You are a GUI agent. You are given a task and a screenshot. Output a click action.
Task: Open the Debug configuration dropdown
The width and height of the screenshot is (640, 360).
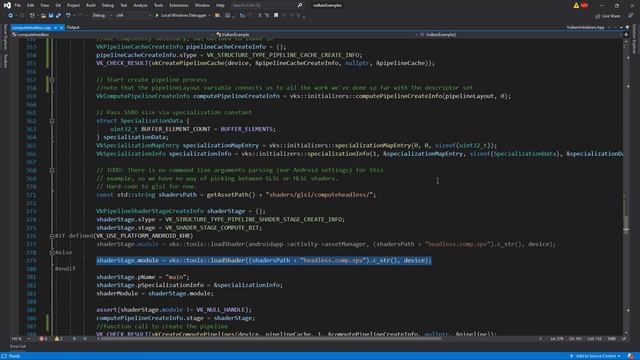tap(102, 16)
